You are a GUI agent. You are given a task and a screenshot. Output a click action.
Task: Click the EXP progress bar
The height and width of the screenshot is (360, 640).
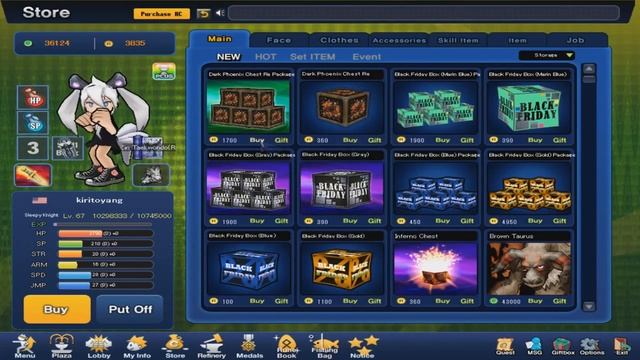click(x=103, y=224)
